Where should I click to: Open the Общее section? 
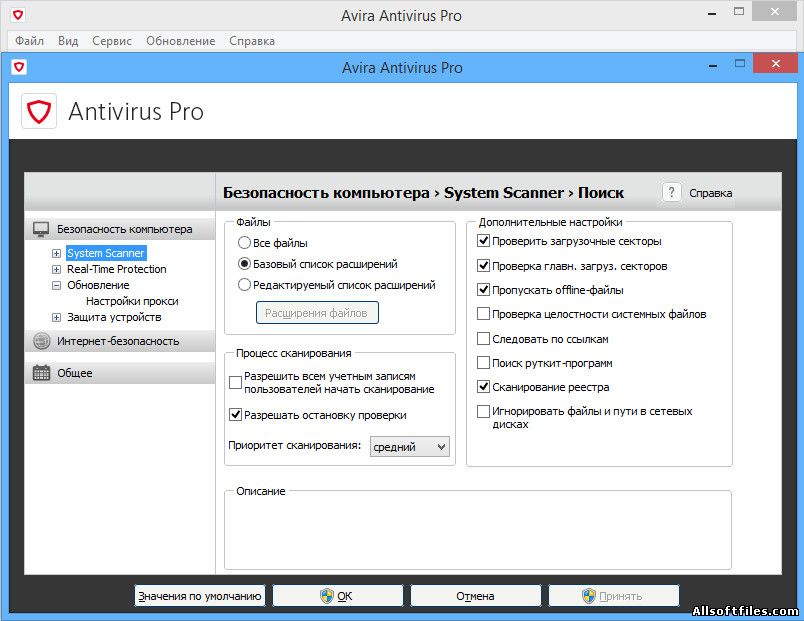click(120, 373)
